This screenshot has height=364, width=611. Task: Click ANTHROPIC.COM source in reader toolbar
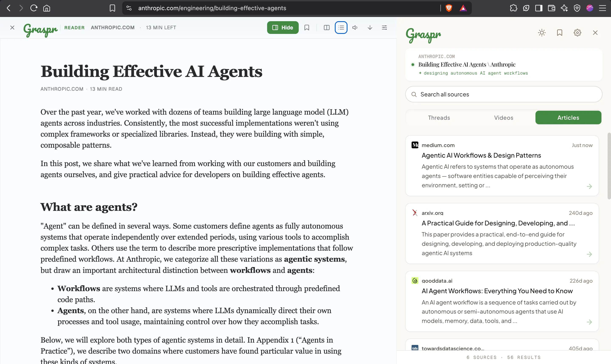tap(113, 28)
